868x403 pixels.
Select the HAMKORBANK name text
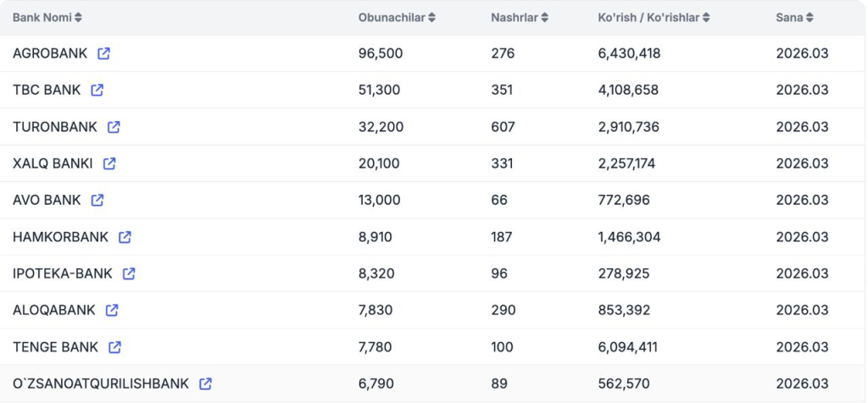coord(60,237)
